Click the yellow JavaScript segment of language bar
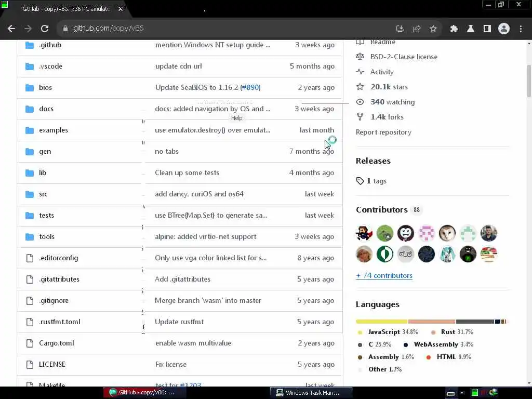 [382, 321]
